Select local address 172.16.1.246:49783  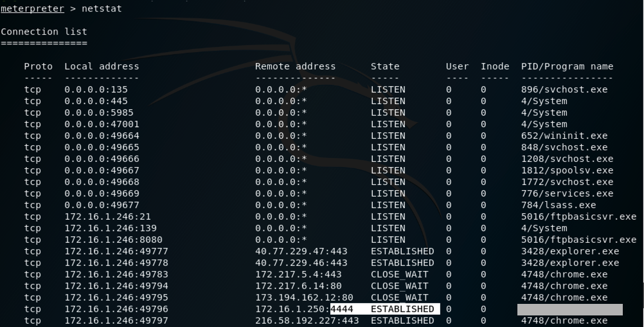click(x=116, y=274)
